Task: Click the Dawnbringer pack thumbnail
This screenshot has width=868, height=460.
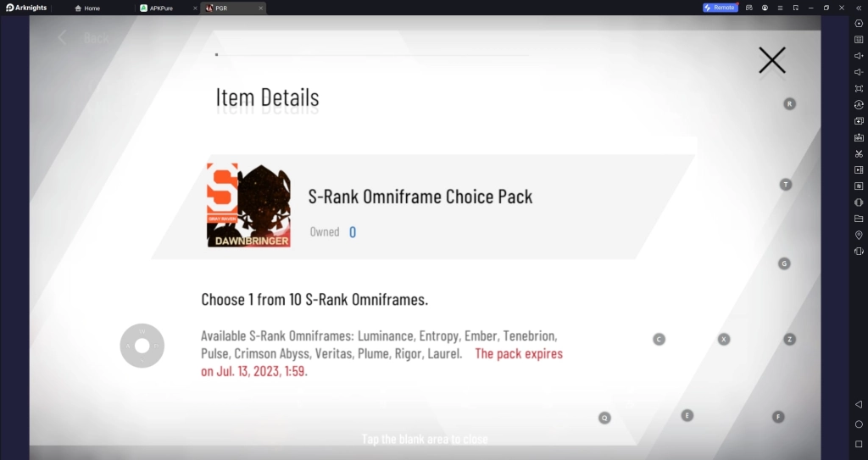Action: (x=248, y=205)
